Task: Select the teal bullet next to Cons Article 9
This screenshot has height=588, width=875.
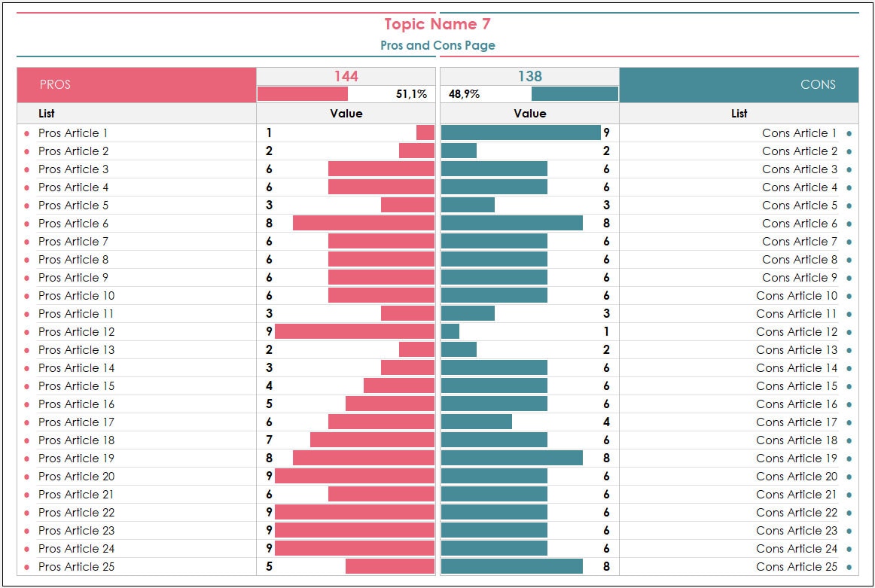Action: [849, 279]
